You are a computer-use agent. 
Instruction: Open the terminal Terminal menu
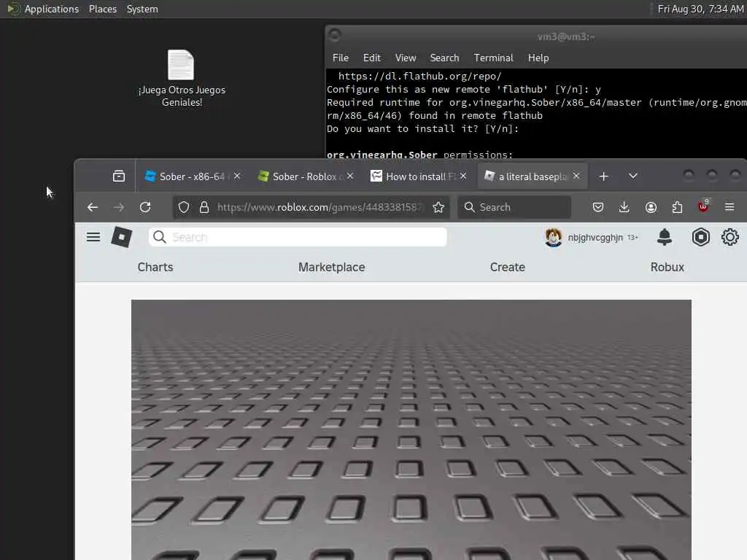(x=494, y=58)
